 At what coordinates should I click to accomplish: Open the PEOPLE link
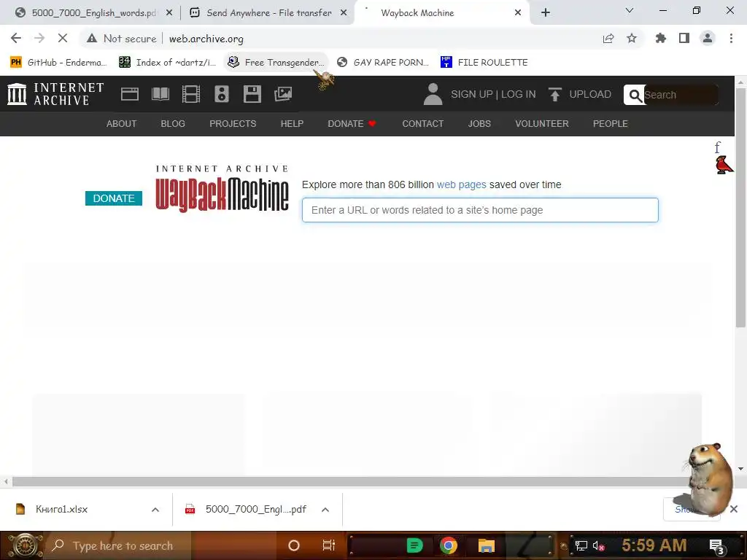tap(611, 124)
